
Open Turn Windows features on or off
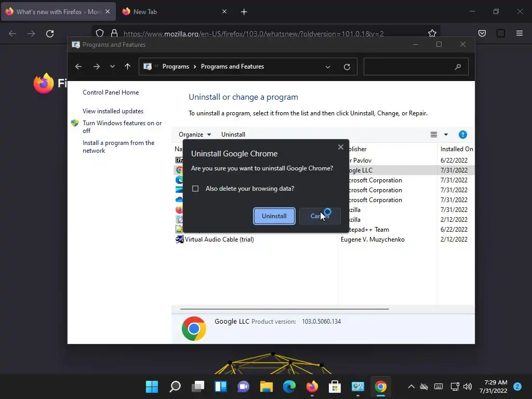[x=122, y=127]
